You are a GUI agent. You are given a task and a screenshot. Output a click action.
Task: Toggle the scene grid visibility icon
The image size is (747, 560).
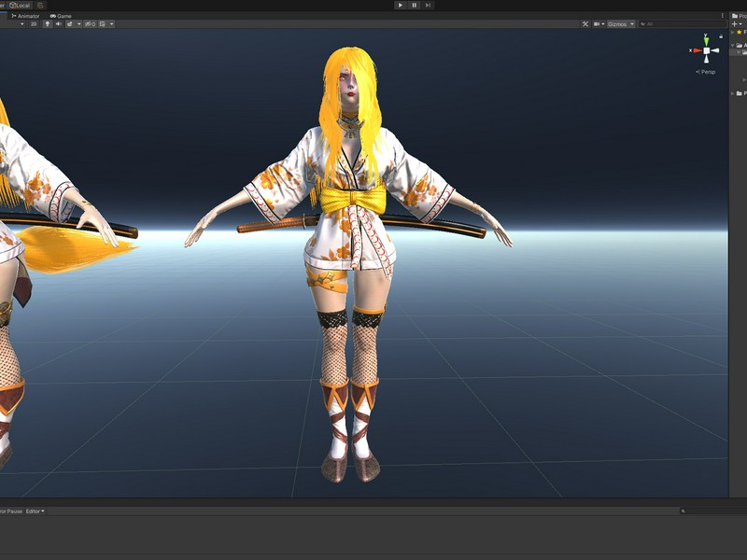tap(103, 24)
